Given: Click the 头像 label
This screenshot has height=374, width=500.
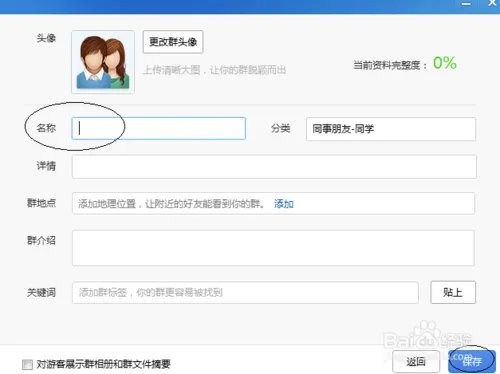Looking at the screenshot, I should (46, 38).
